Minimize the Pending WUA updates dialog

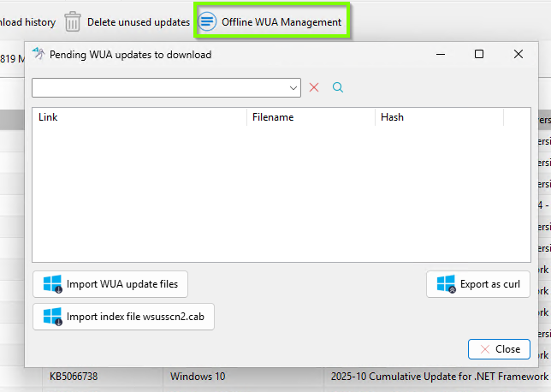(441, 54)
